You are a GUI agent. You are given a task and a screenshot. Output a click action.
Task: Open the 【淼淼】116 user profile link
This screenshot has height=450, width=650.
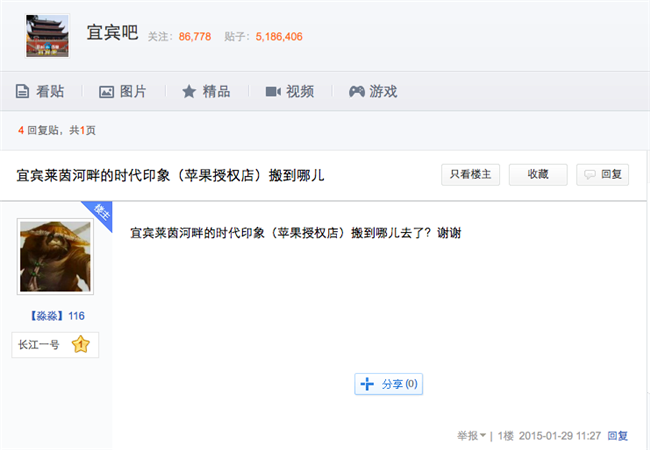[x=56, y=316]
